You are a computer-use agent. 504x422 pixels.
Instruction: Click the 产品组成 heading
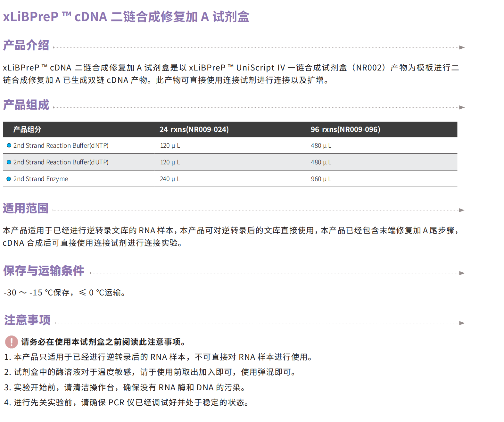pyautogui.click(x=26, y=105)
